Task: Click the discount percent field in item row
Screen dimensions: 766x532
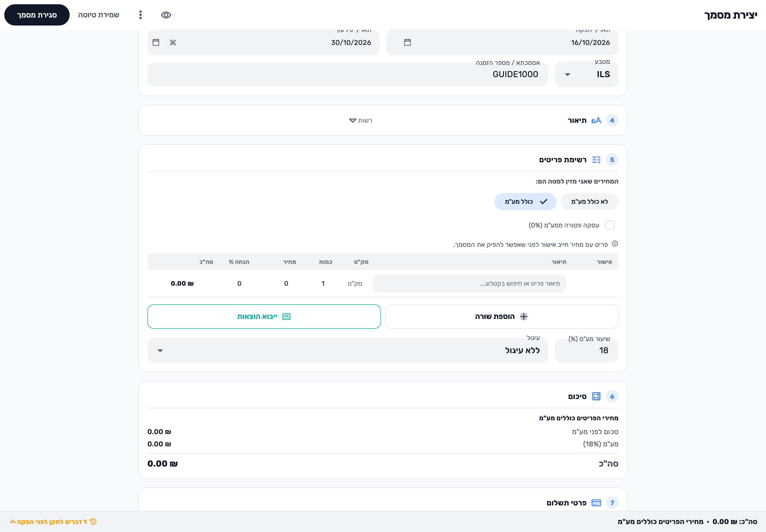Action: click(x=239, y=283)
